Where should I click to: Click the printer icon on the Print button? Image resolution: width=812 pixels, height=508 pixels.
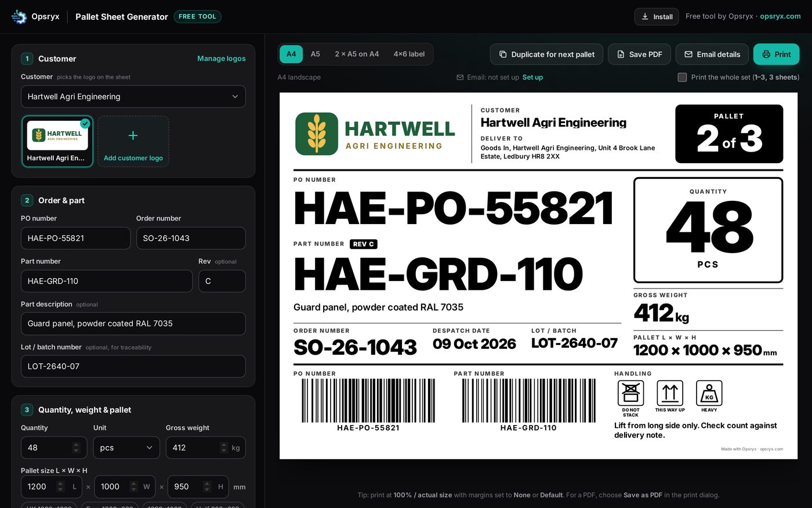coord(766,54)
